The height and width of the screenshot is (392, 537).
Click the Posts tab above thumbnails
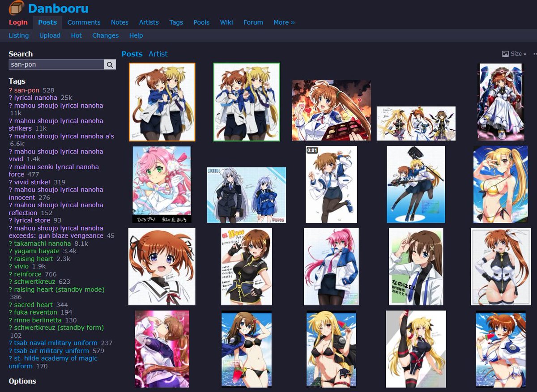[132, 54]
